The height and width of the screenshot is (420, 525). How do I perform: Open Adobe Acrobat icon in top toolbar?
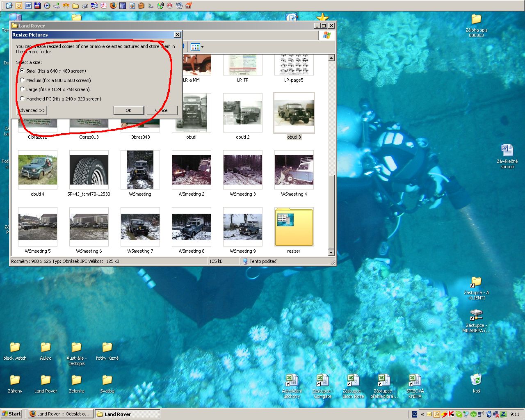[104, 6]
